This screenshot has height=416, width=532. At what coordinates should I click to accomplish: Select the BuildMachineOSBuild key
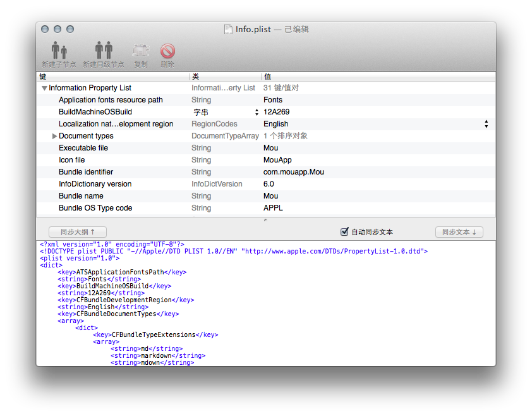point(95,112)
